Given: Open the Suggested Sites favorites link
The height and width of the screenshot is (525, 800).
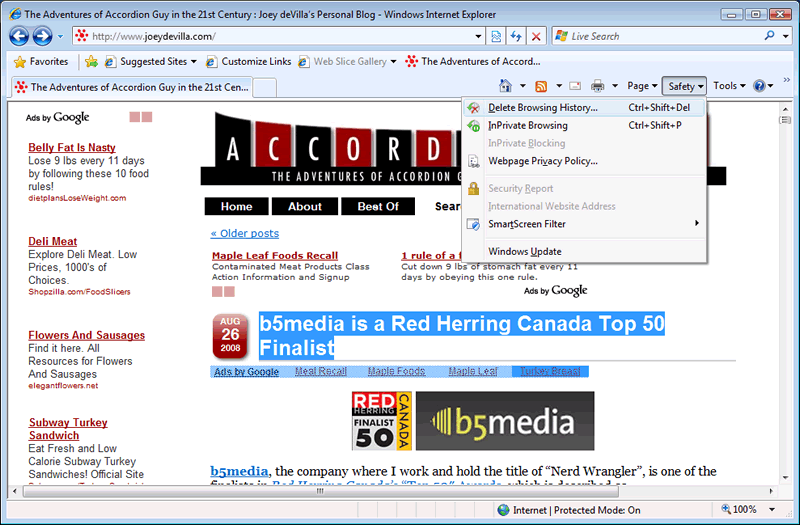Looking at the screenshot, I should click(x=151, y=62).
